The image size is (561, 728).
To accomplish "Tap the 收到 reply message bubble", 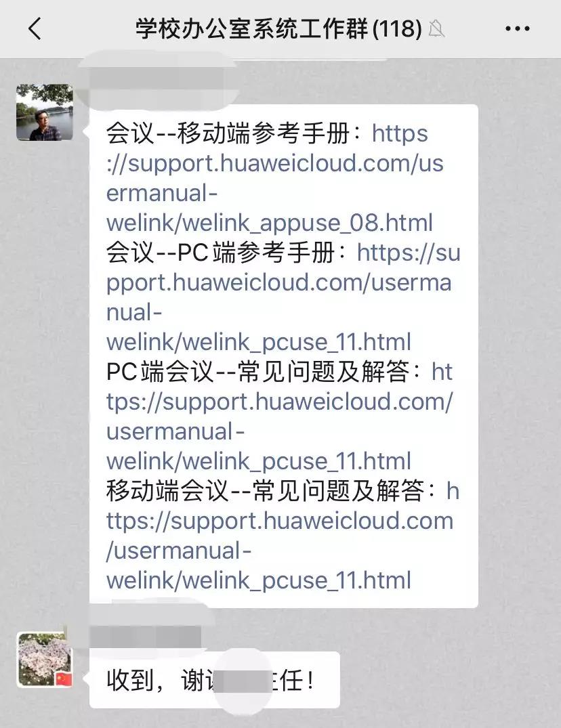I will (215, 680).
